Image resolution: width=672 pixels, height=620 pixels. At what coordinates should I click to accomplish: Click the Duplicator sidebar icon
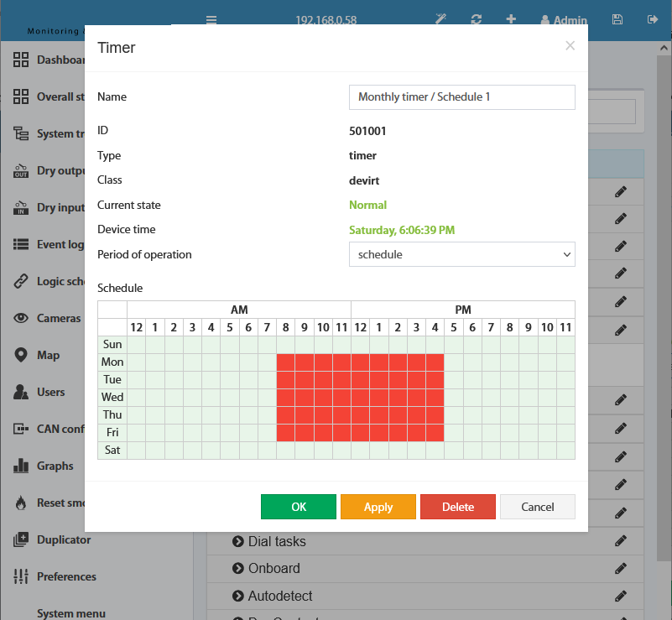coord(21,539)
